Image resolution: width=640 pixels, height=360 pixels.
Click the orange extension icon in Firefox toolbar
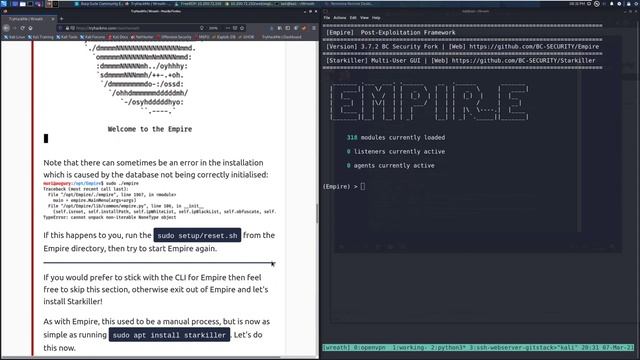click(304, 28)
